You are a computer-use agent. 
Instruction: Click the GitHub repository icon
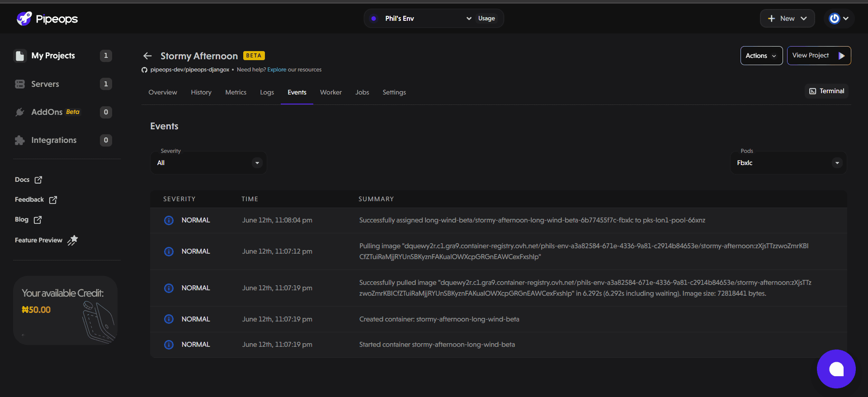[x=145, y=70]
